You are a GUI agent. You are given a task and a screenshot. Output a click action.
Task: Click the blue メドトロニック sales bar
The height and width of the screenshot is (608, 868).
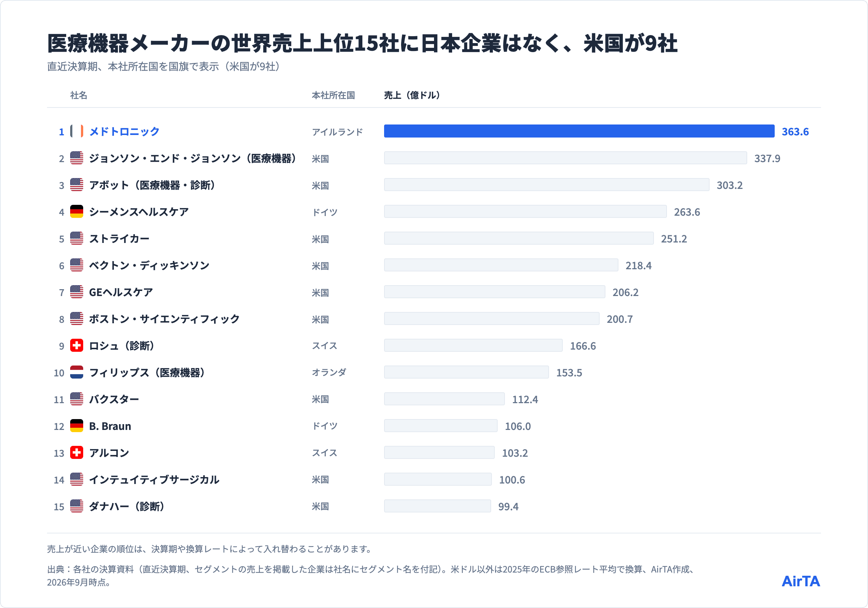click(579, 131)
